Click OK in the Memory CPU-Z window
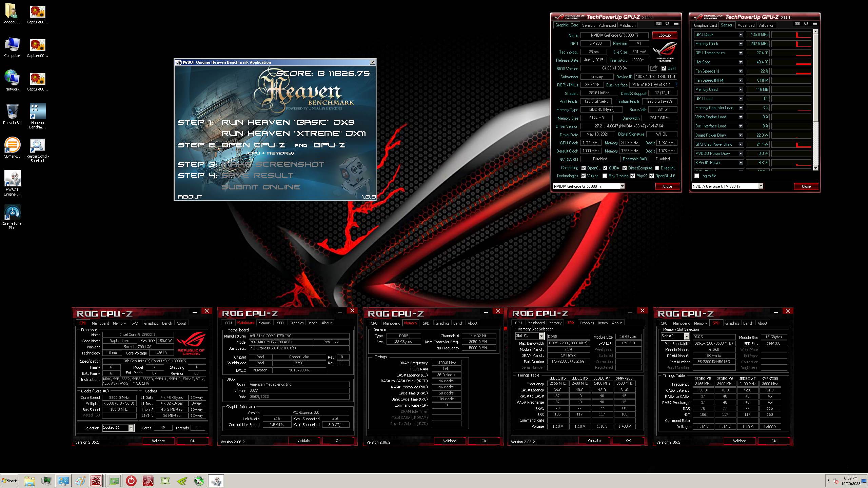Viewport: 868px width, 488px height. click(x=484, y=441)
